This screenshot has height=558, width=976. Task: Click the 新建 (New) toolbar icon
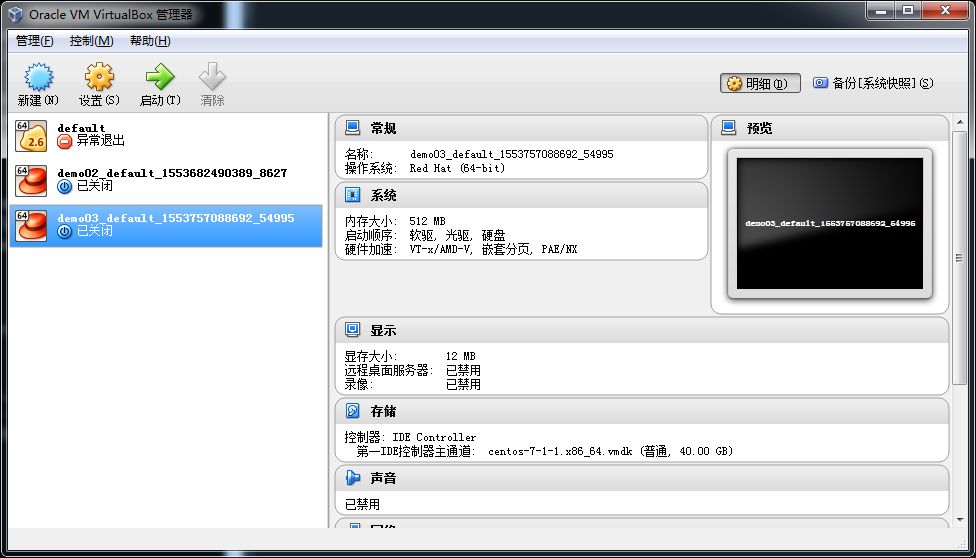[39, 77]
